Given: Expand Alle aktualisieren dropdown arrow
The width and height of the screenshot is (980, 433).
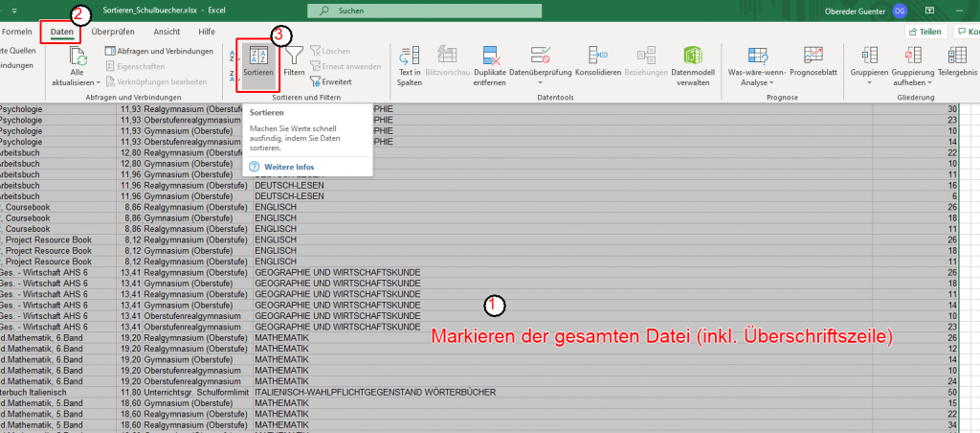Looking at the screenshot, I should tap(99, 82).
